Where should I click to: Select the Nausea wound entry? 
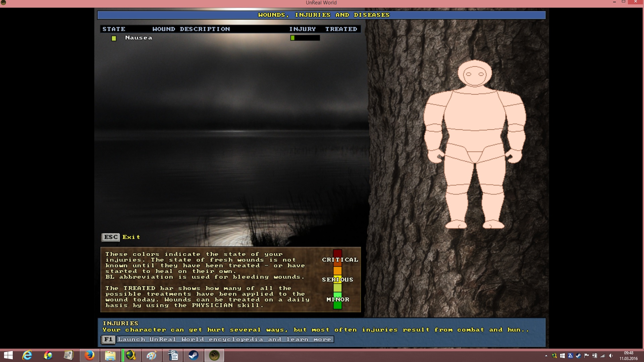tap(139, 38)
